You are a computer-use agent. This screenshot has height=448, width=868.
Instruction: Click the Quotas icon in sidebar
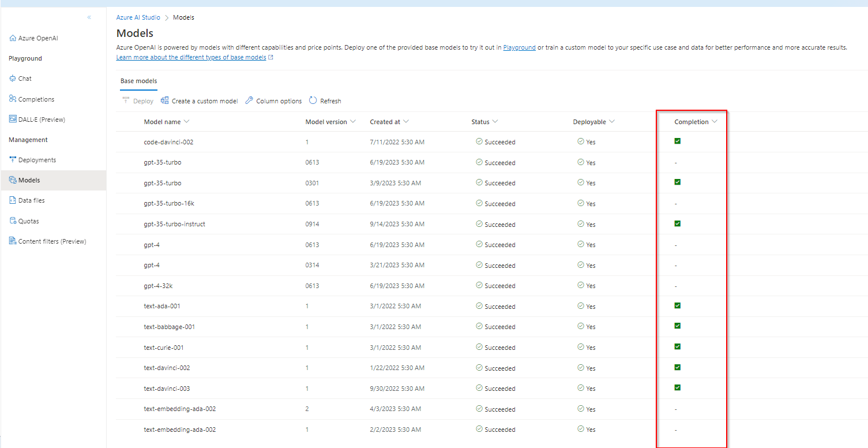(x=13, y=221)
